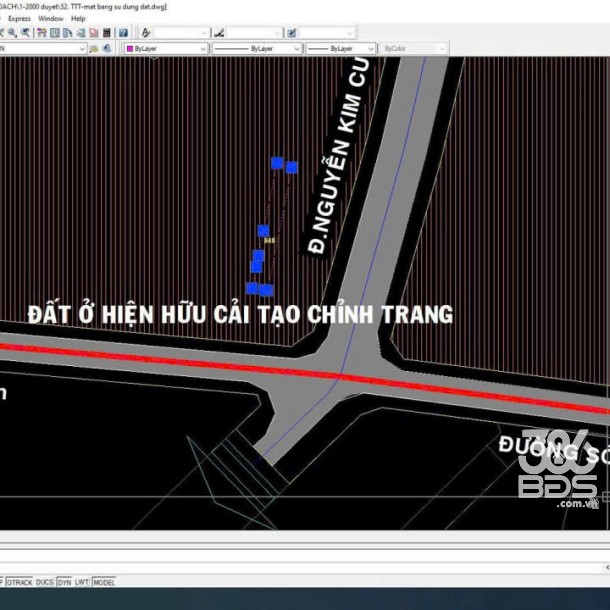Open the DesignCenter toolbar icon
The height and width of the screenshot is (610, 610).
point(55,33)
